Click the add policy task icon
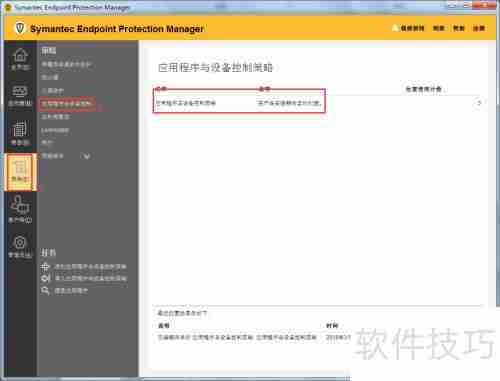This screenshot has height=381, width=500. [x=45, y=267]
